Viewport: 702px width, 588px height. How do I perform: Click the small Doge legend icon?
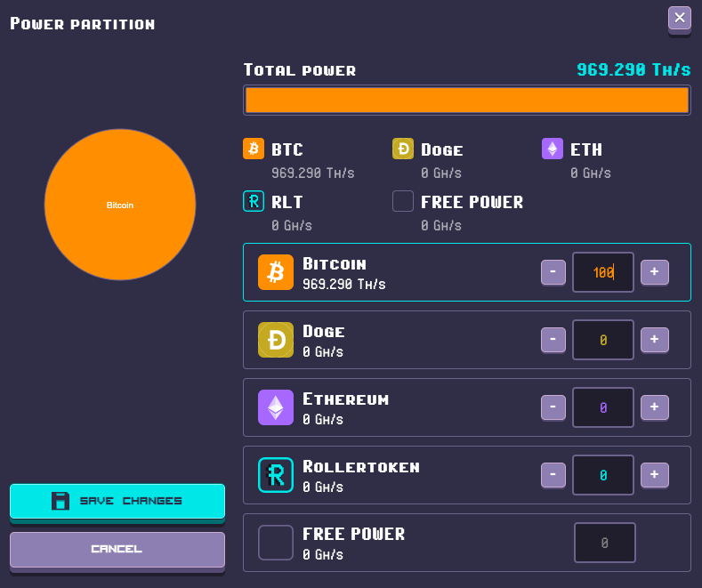click(x=403, y=149)
